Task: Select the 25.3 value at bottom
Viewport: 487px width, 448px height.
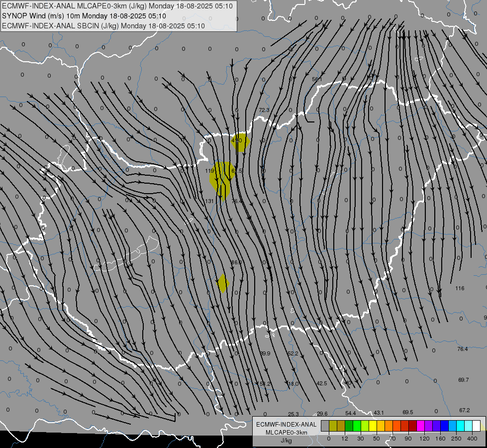Action: 293,414
